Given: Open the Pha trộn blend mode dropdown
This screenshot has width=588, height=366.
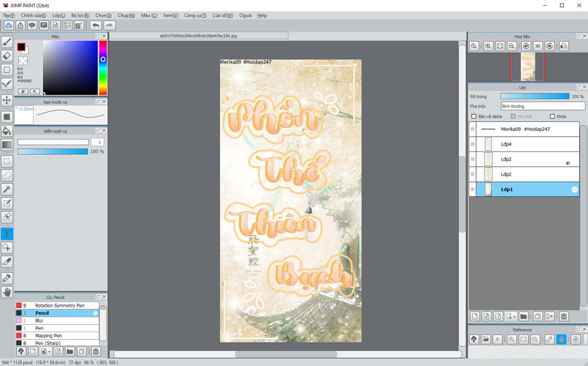Looking at the screenshot, I should pos(543,106).
